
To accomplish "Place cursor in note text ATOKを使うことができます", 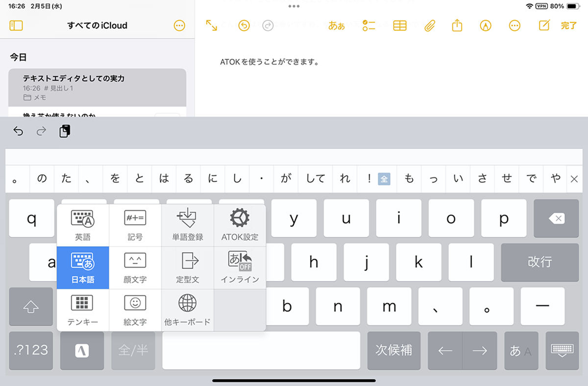I will [x=270, y=62].
